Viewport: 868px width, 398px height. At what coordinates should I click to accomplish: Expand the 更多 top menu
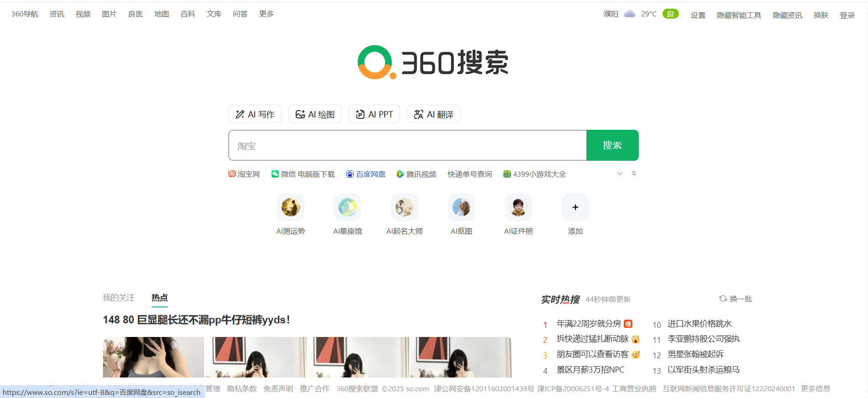tap(267, 14)
